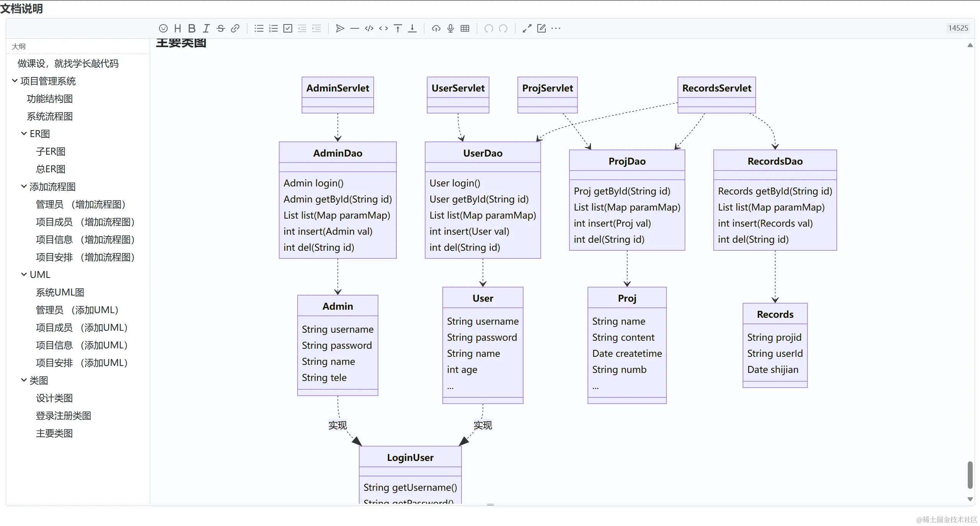Insert a task list checkbox

(x=288, y=28)
